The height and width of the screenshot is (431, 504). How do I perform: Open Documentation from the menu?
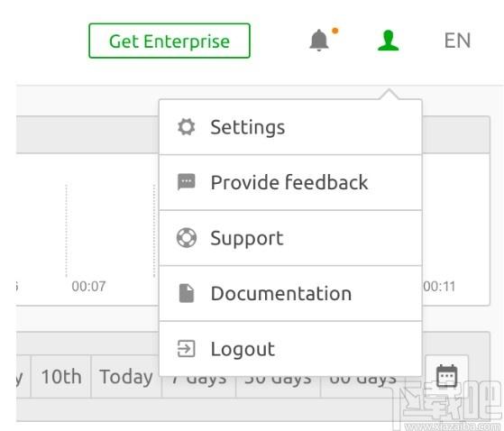point(290,293)
